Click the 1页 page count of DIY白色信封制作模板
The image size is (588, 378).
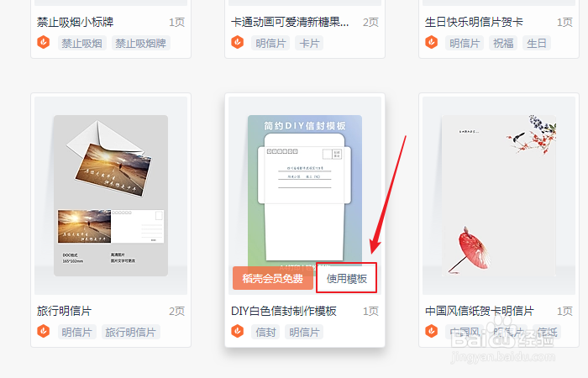coord(370,312)
